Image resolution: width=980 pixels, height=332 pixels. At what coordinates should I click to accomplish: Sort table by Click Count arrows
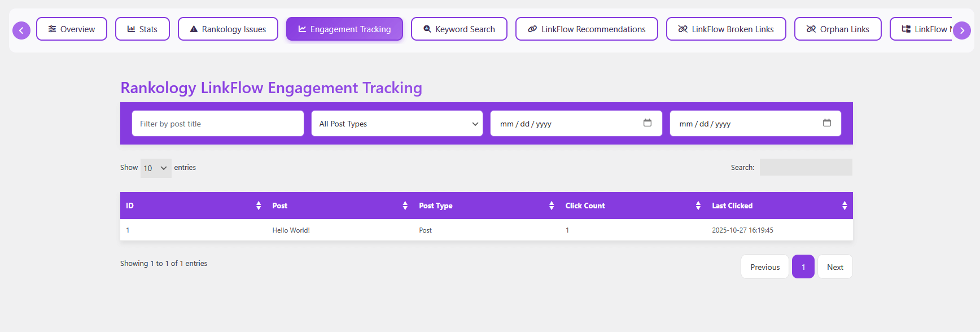(698, 206)
